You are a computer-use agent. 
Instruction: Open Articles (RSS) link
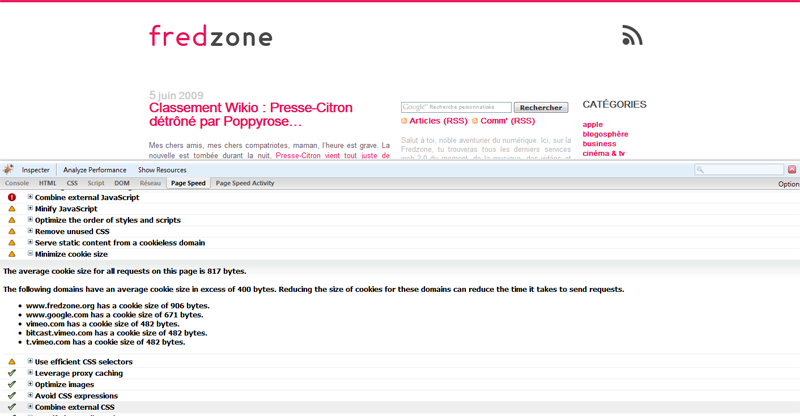(438, 121)
